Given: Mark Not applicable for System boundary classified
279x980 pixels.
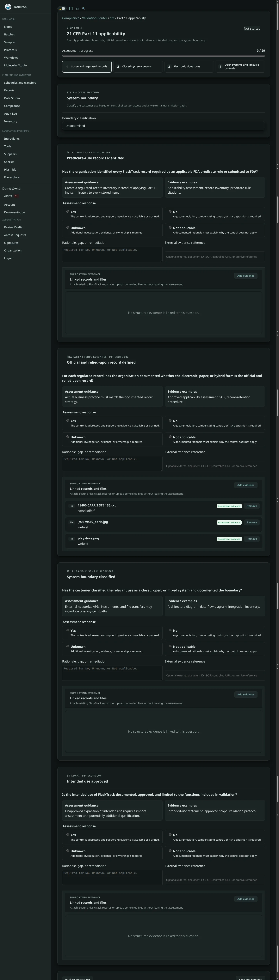Looking at the screenshot, I should [x=170, y=646].
